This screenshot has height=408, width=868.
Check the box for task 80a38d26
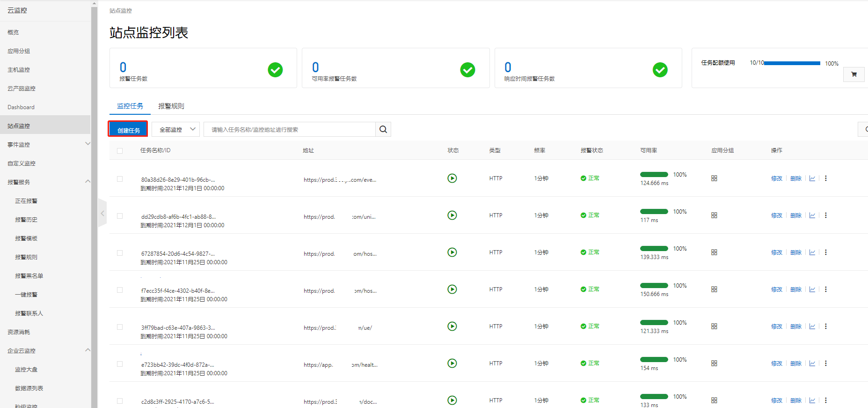click(x=120, y=179)
